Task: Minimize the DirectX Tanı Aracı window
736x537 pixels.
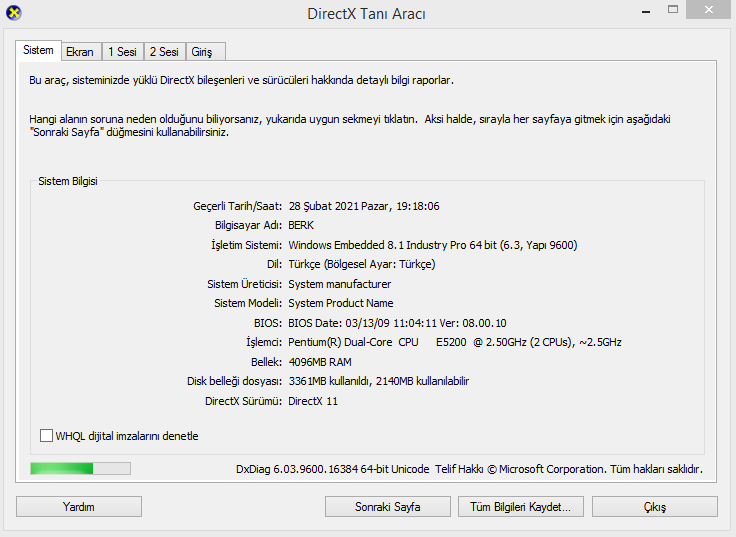Action: pos(646,11)
